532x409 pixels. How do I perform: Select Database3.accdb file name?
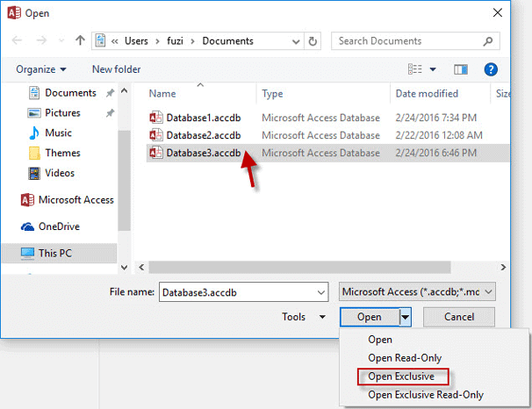204,153
